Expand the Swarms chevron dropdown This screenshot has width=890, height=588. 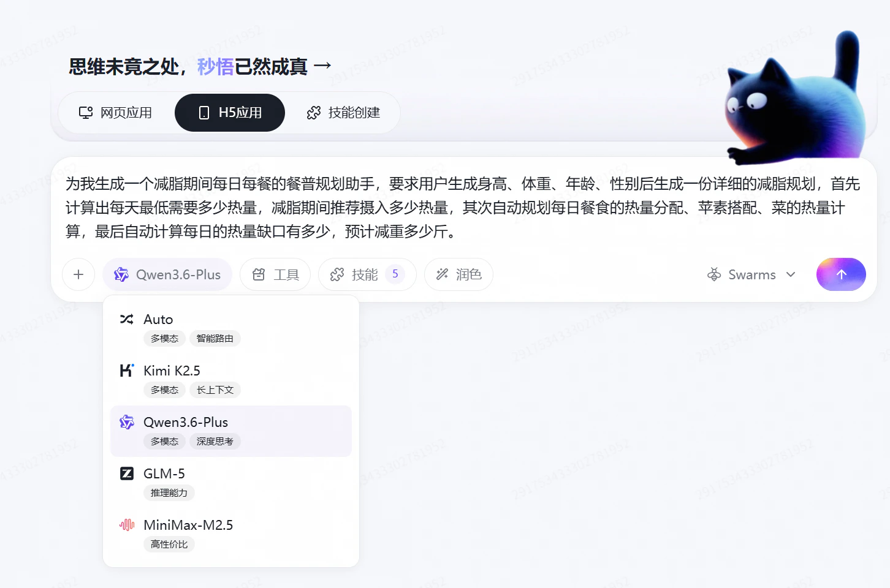click(791, 274)
